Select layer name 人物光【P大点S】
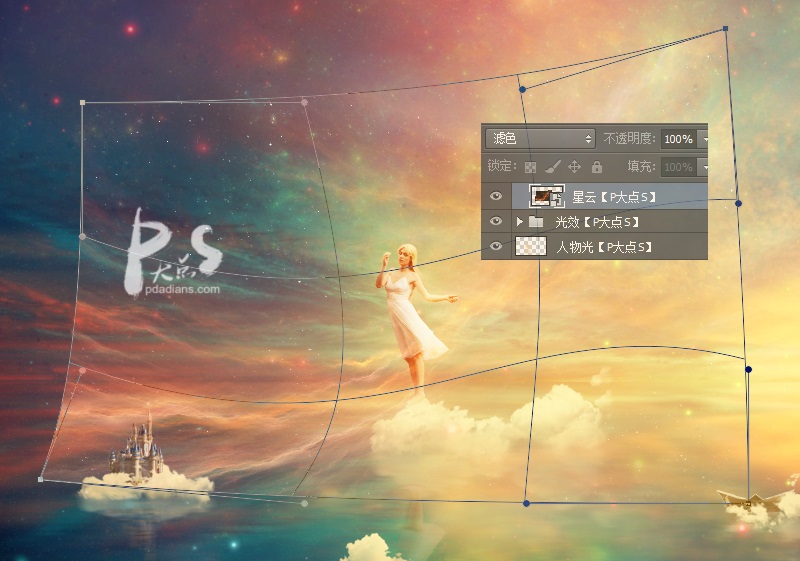 [604, 247]
